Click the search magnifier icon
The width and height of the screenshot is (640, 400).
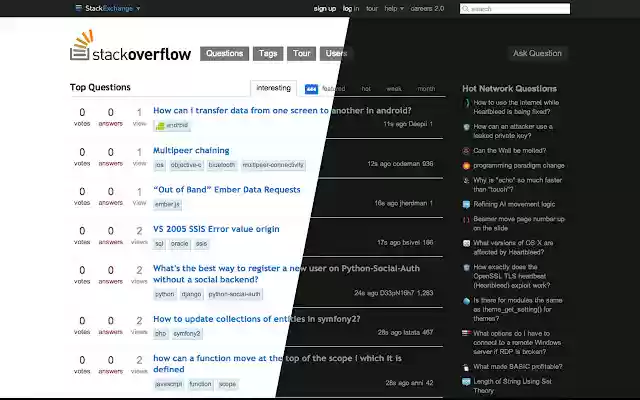(465, 9)
